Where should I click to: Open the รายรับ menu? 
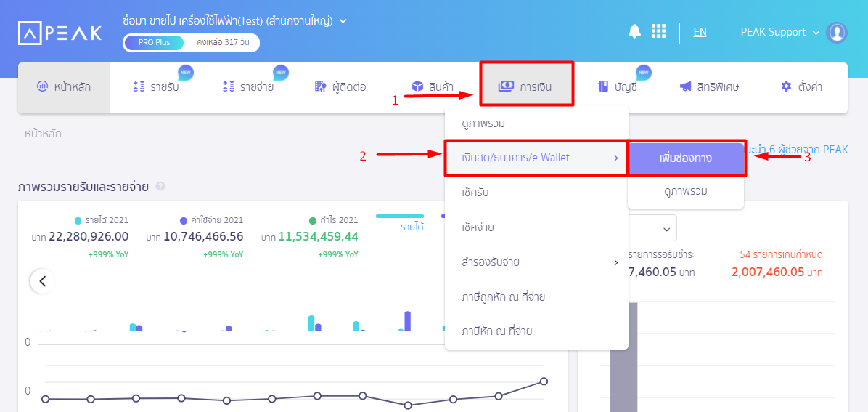click(156, 87)
